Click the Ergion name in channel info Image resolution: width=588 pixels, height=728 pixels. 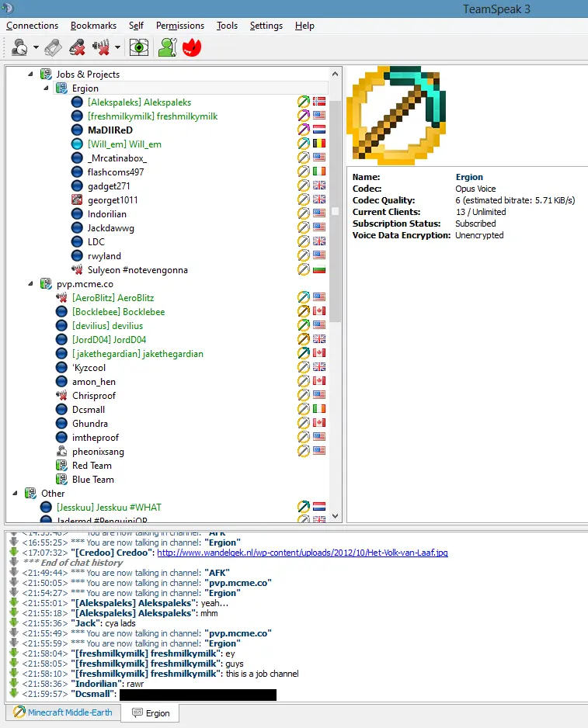click(x=469, y=177)
